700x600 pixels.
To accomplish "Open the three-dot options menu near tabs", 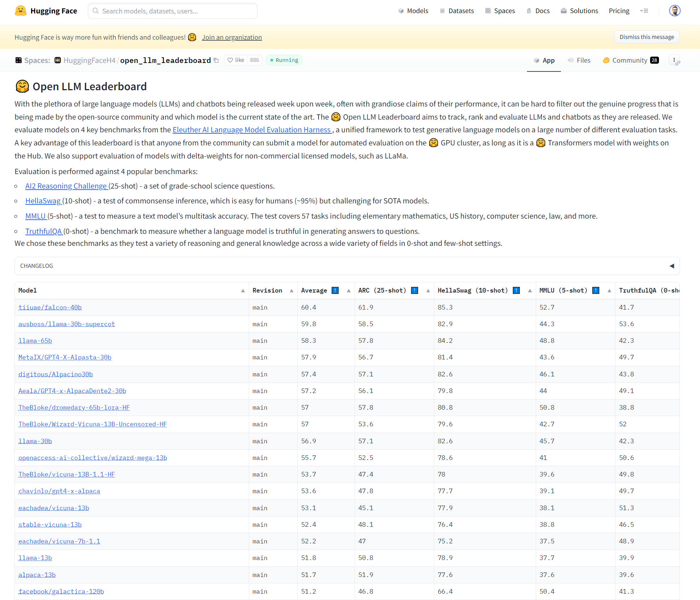I will [x=673, y=60].
